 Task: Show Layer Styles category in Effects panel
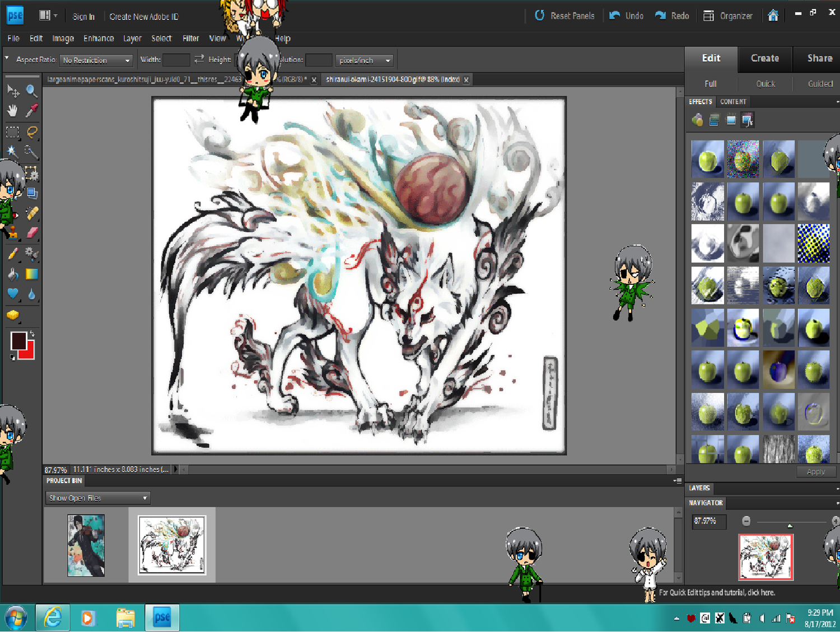(714, 120)
